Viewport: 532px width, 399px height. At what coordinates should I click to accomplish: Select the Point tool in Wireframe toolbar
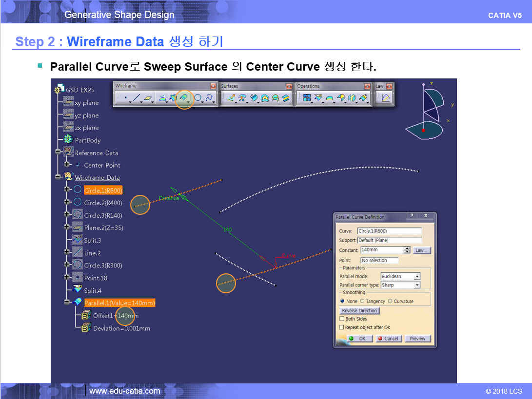coord(126,98)
